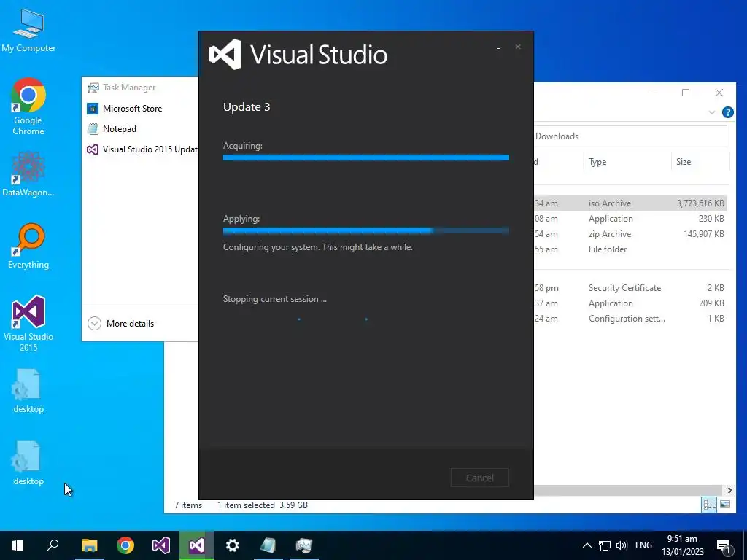
Task: Switch Explorer to Large icons view
Action: [x=725, y=505]
